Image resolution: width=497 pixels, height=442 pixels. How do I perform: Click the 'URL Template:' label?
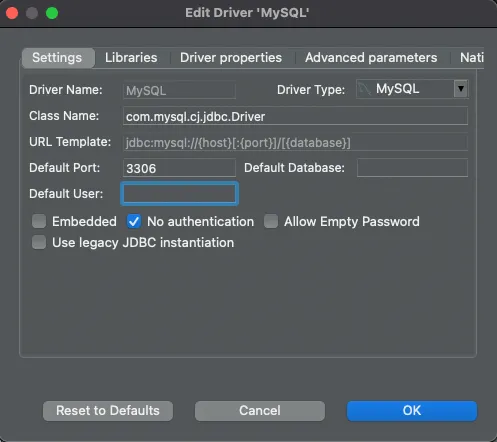tap(70, 142)
